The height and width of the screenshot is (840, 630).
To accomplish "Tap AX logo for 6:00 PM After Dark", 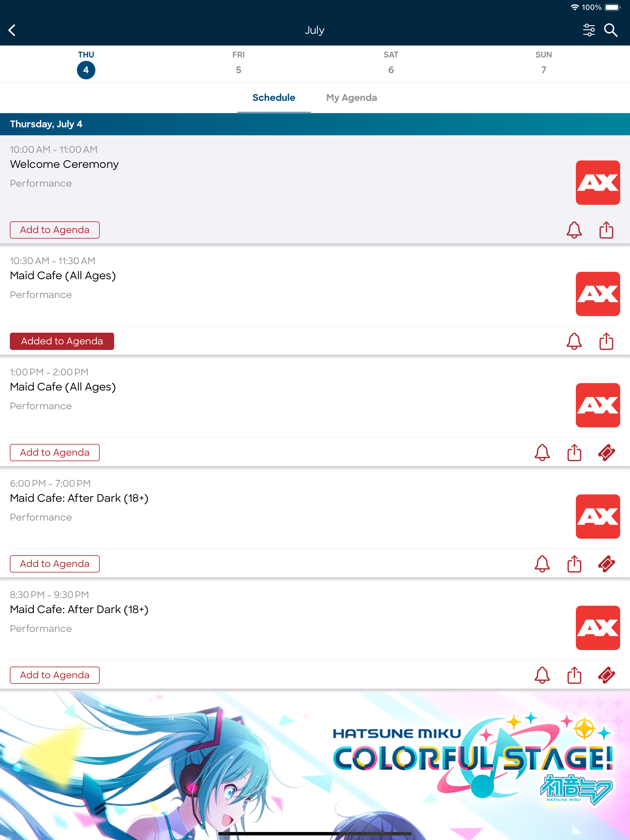I will click(x=598, y=517).
